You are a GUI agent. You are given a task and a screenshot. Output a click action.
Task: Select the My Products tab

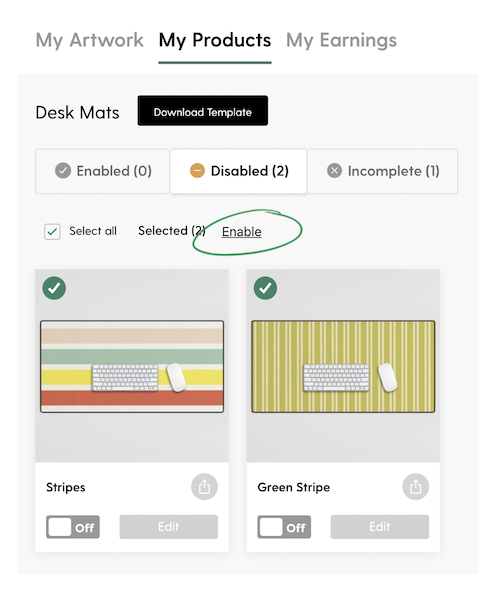tap(215, 40)
